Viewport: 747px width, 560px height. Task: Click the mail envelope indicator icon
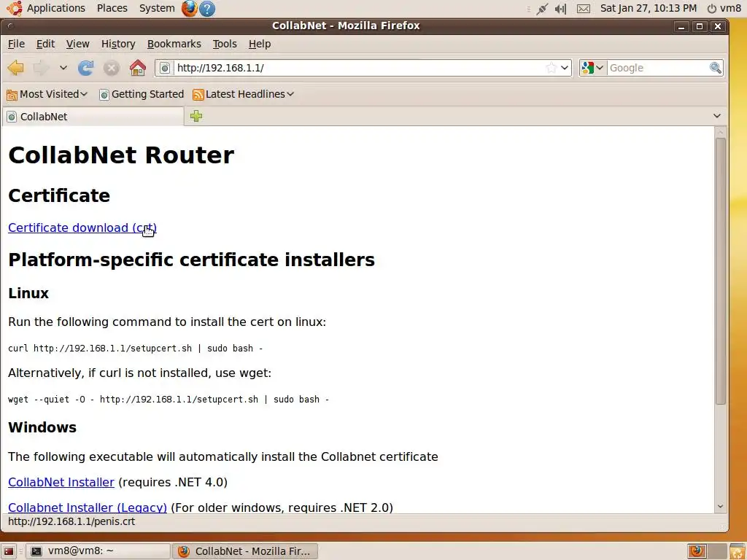pos(584,9)
